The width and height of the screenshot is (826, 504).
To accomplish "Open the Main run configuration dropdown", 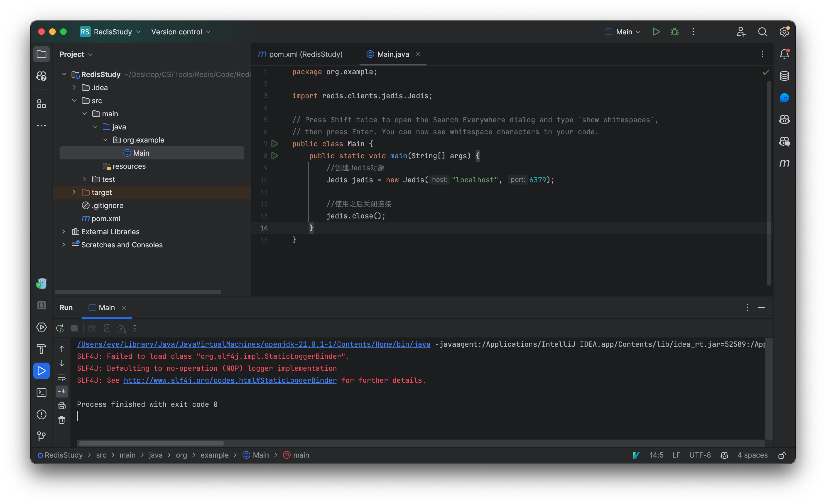I will click(623, 32).
